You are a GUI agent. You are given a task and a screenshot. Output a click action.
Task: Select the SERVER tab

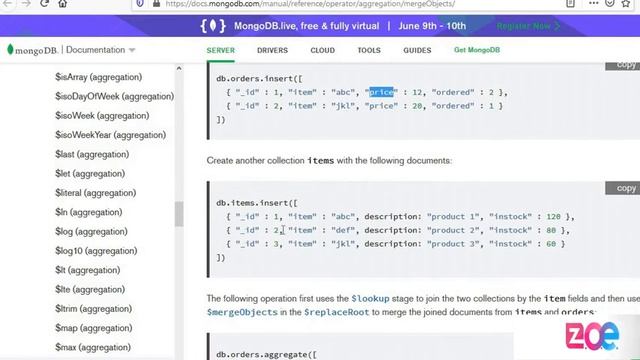coord(220,50)
